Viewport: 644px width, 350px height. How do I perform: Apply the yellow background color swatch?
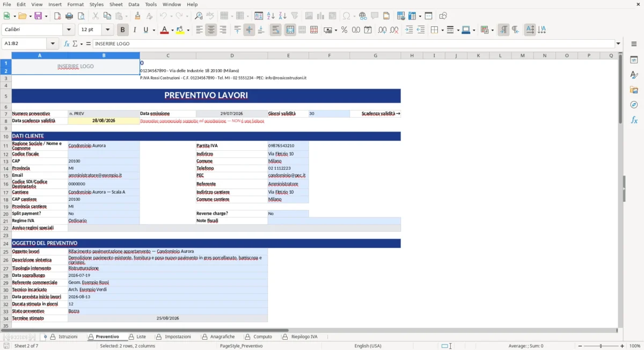[x=180, y=30]
